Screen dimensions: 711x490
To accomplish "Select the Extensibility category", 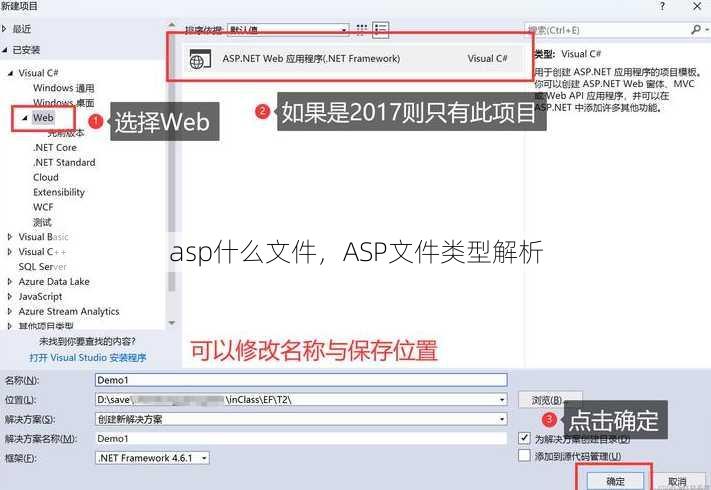I will pyautogui.click(x=59, y=192).
